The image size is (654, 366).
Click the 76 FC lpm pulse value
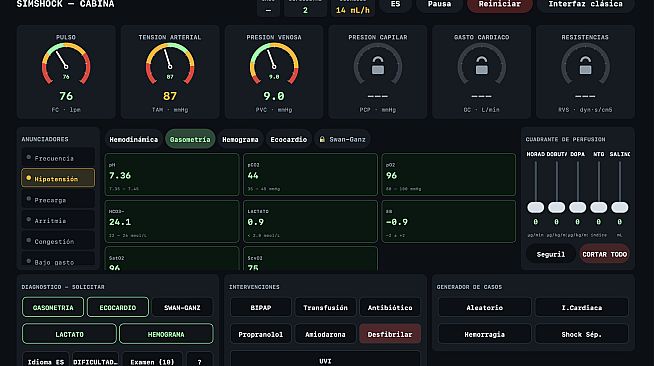pos(66,96)
